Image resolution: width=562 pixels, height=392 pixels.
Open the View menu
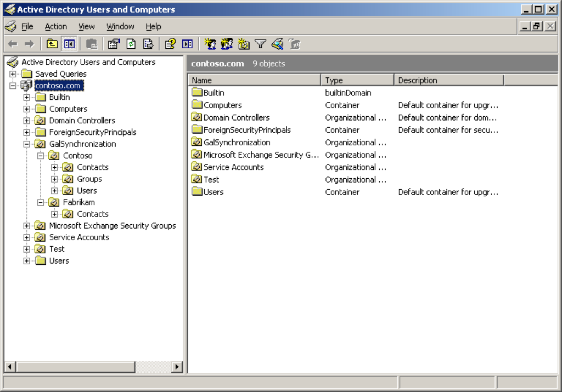[x=87, y=26]
